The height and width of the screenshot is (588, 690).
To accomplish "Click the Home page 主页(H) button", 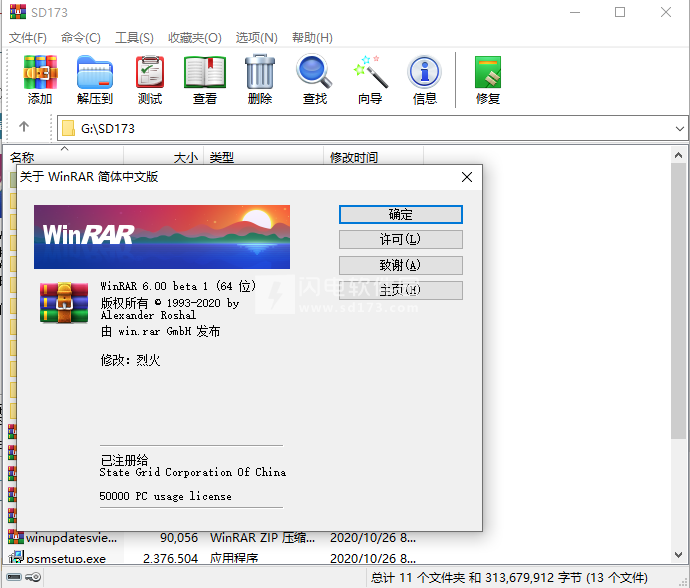I will click(x=400, y=290).
